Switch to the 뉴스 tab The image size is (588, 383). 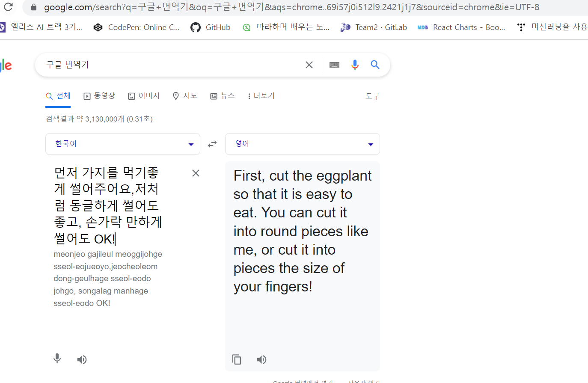[223, 96]
